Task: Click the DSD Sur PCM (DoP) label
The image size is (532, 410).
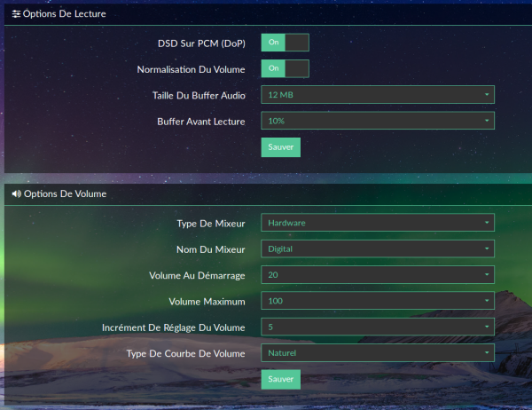Action: coord(201,43)
